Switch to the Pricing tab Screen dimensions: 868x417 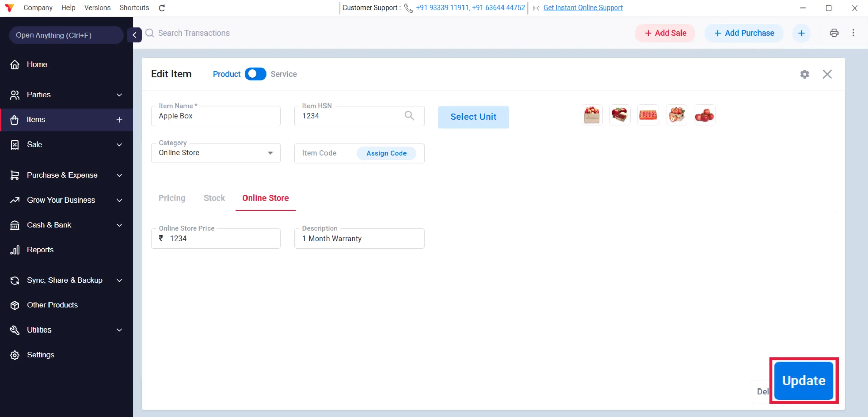[x=172, y=198]
